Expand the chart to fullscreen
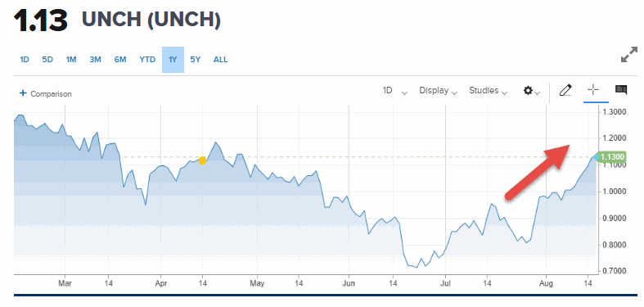The image size is (644, 307). tap(628, 55)
